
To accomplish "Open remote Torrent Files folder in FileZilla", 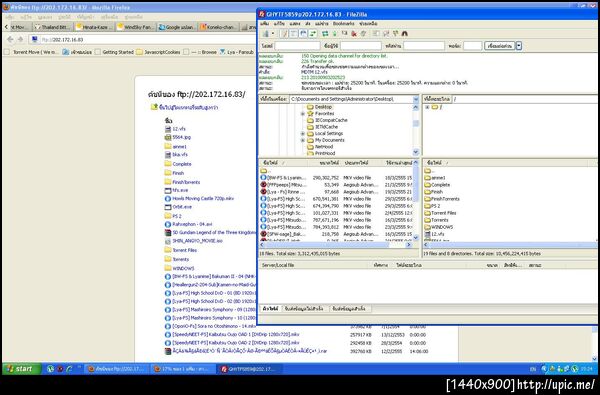I will 440,213.
